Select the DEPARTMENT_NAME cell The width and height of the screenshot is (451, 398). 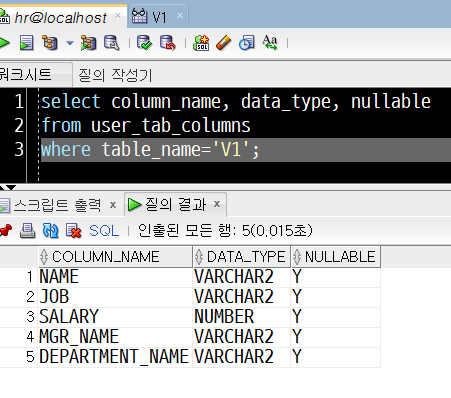click(115, 357)
